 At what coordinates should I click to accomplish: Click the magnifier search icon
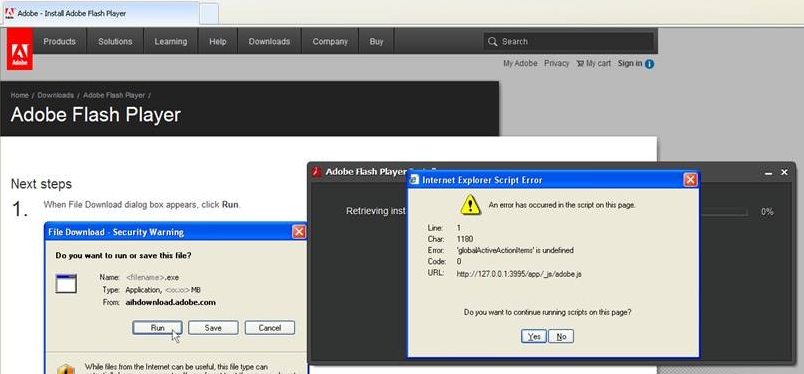click(492, 42)
